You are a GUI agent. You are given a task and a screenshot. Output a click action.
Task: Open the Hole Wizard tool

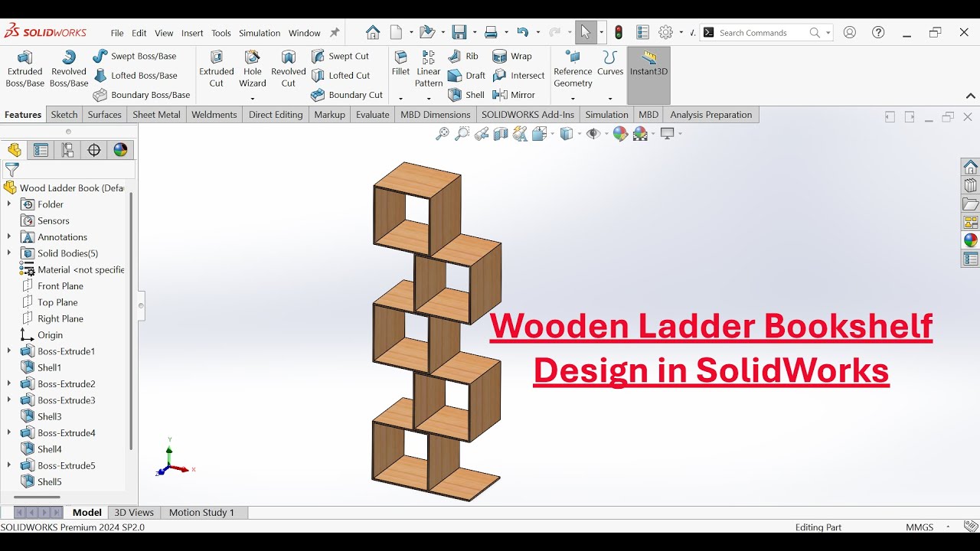(x=252, y=70)
